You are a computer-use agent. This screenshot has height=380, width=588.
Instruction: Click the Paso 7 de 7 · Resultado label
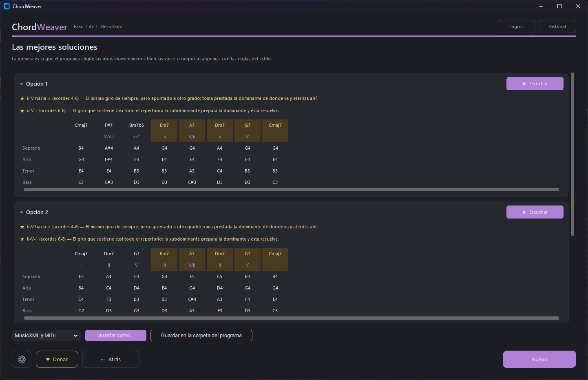98,27
